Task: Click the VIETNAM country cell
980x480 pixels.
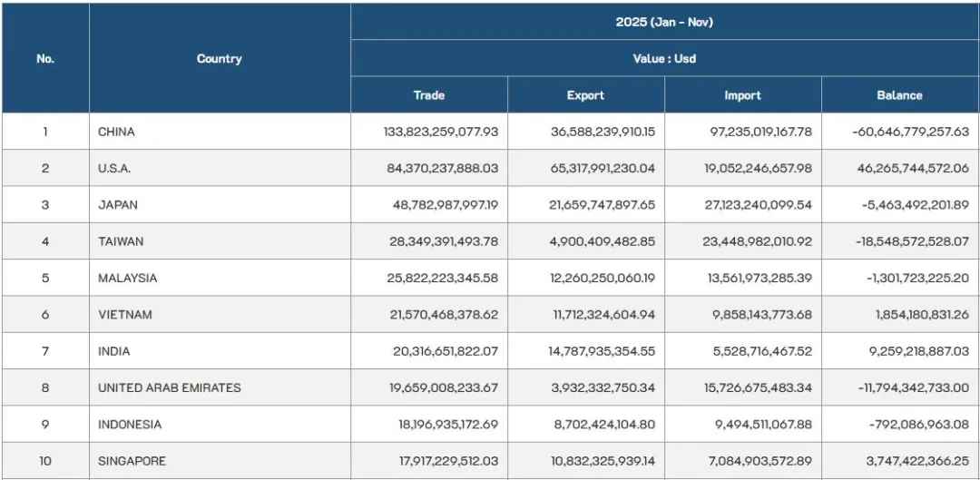Action: pos(125,315)
